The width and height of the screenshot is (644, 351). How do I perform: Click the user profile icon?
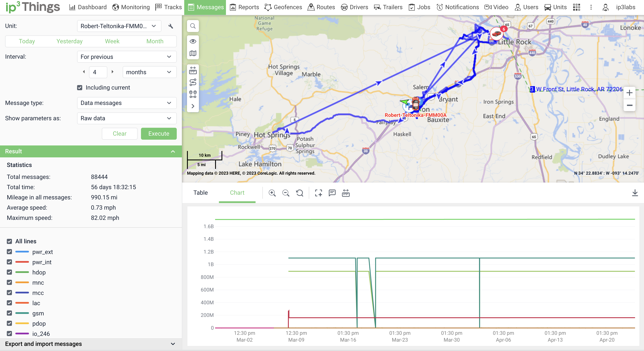pyautogui.click(x=605, y=7)
